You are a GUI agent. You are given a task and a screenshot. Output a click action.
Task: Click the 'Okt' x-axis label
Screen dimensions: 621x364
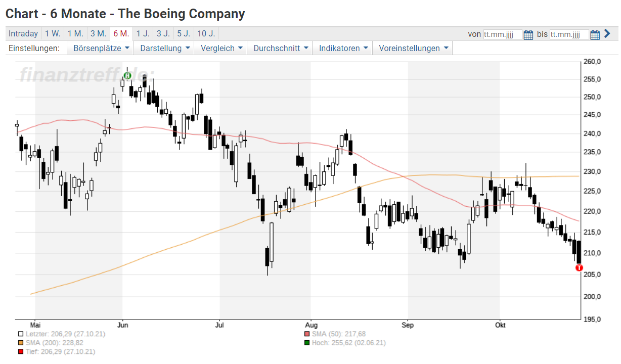point(500,325)
